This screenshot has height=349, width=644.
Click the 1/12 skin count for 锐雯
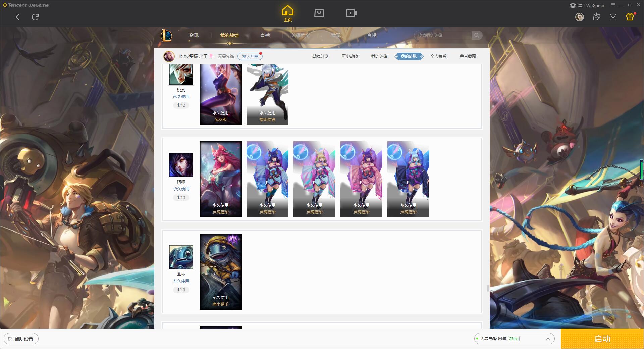point(181,105)
